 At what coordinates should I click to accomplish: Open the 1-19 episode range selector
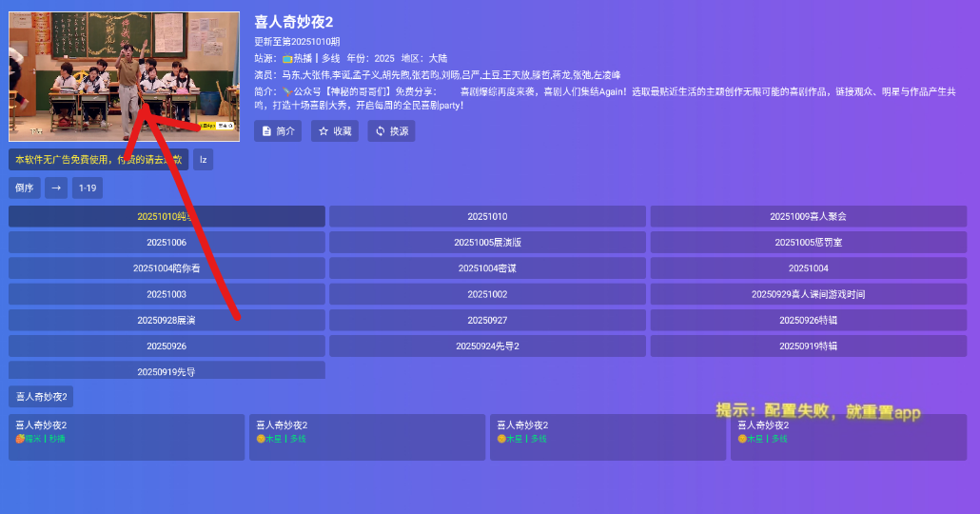point(88,188)
